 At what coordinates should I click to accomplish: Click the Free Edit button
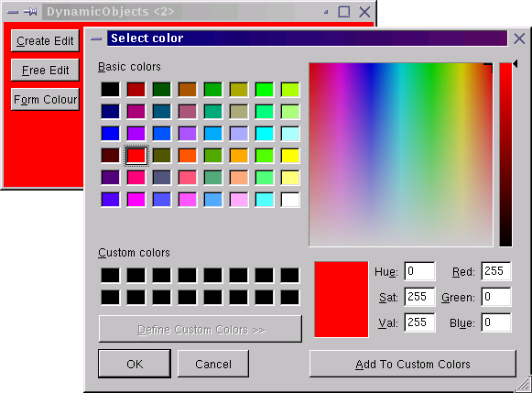(45, 70)
